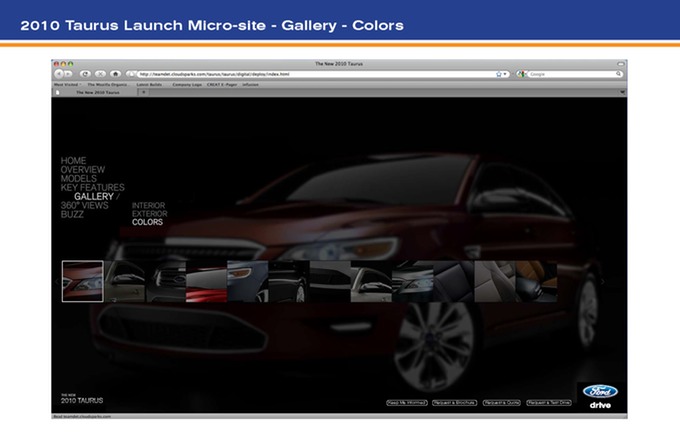Open the BUZZ menu item
This screenshot has width=680, height=439.
click(72, 214)
